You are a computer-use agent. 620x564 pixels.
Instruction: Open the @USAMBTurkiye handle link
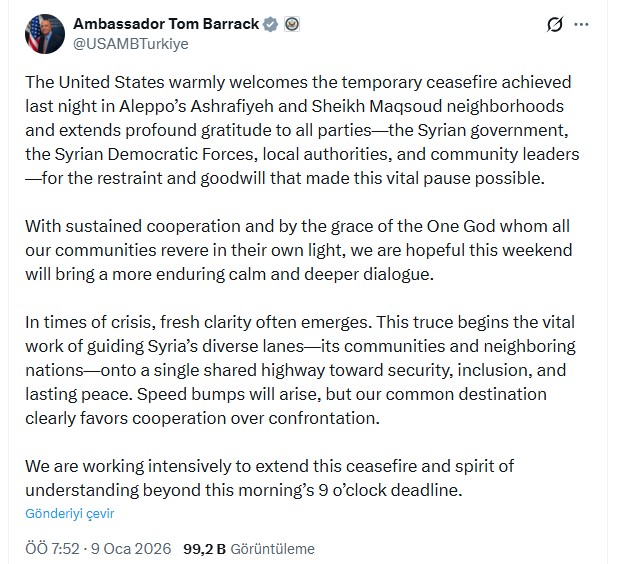tap(130, 44)
